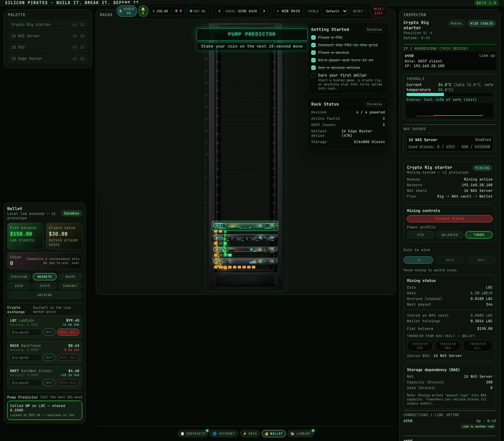Choose DNET as the coin to mine
Screen dimensions: 504x441
pos(481,260)
